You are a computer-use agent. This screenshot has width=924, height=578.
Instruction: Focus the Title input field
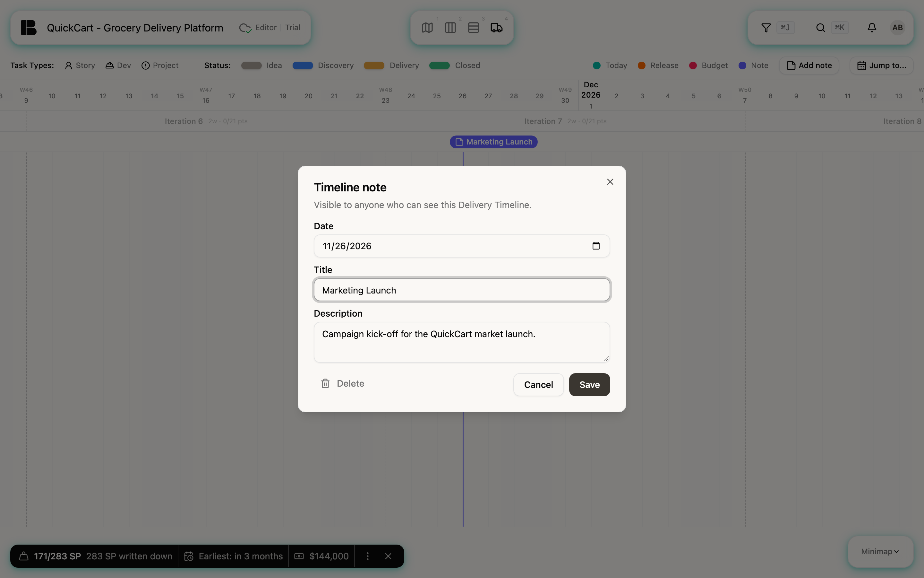[x=462, y=290]
